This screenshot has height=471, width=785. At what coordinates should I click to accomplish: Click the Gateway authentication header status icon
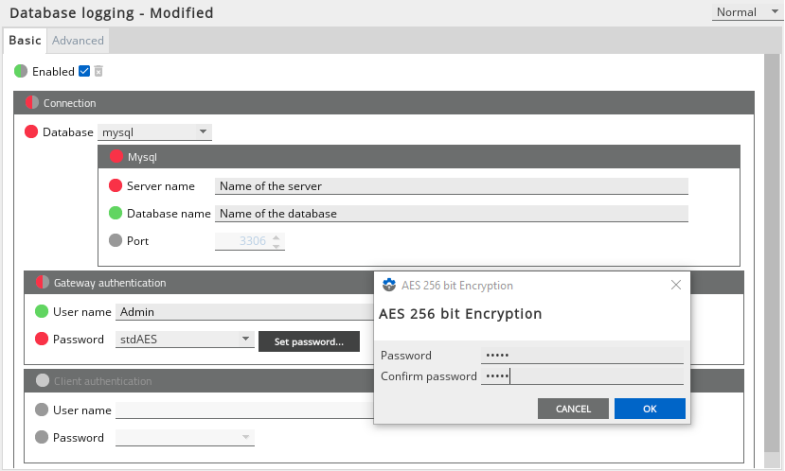(x=42, y=283)
